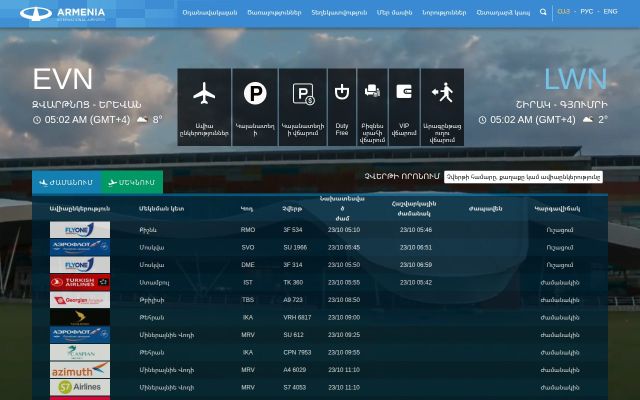Image resolution: width=640 pixels, height=400 pixels.
Task: Click flight number S7 4053
Action: (x=294, y=387)
